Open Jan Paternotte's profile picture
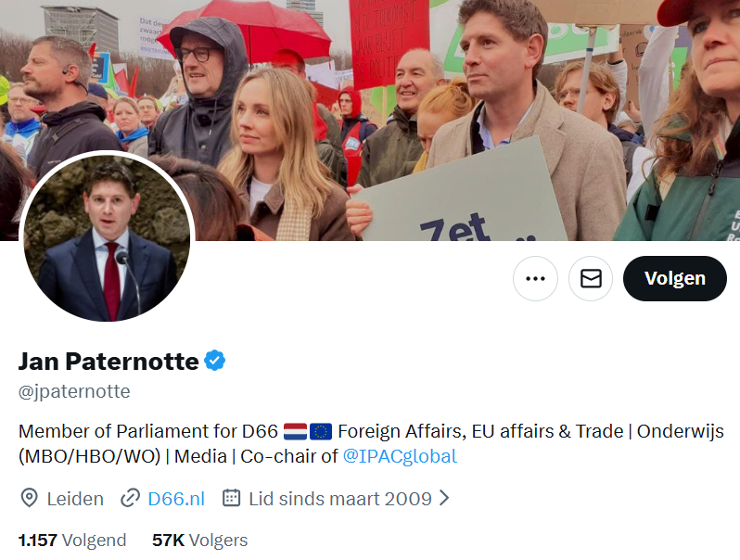The image size is (740, 560). [x=108, y=238]
